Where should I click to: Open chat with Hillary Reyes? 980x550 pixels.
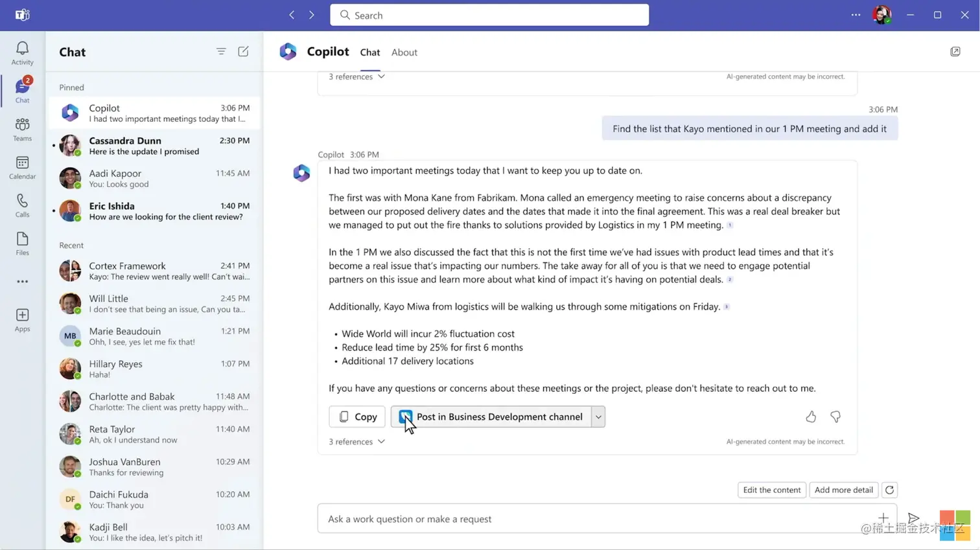[x=155, y=369]
